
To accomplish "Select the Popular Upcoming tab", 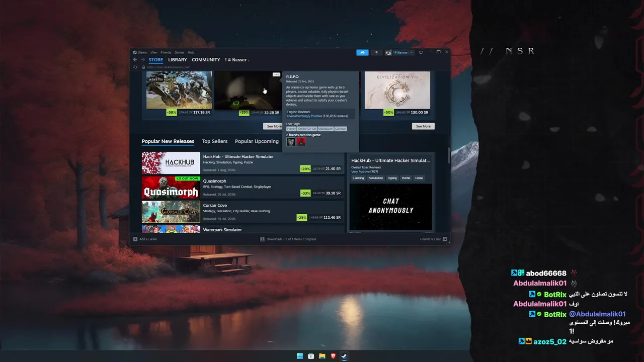I will point(257,141).
